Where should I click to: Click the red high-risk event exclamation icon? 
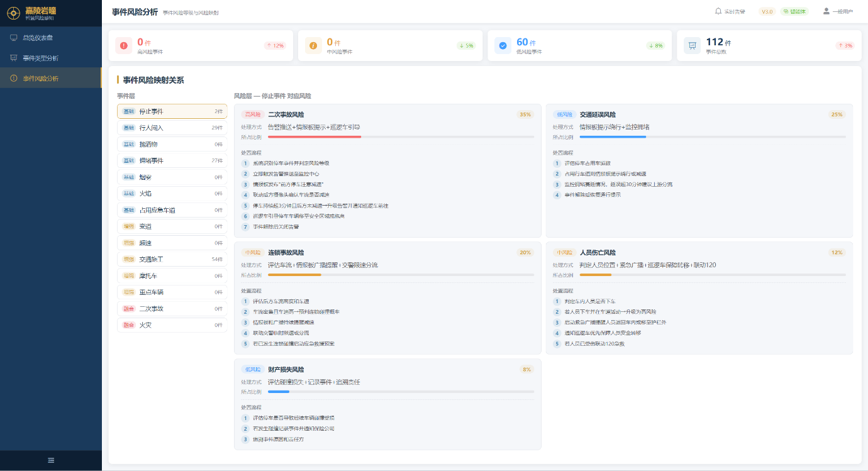coord(123,45)
